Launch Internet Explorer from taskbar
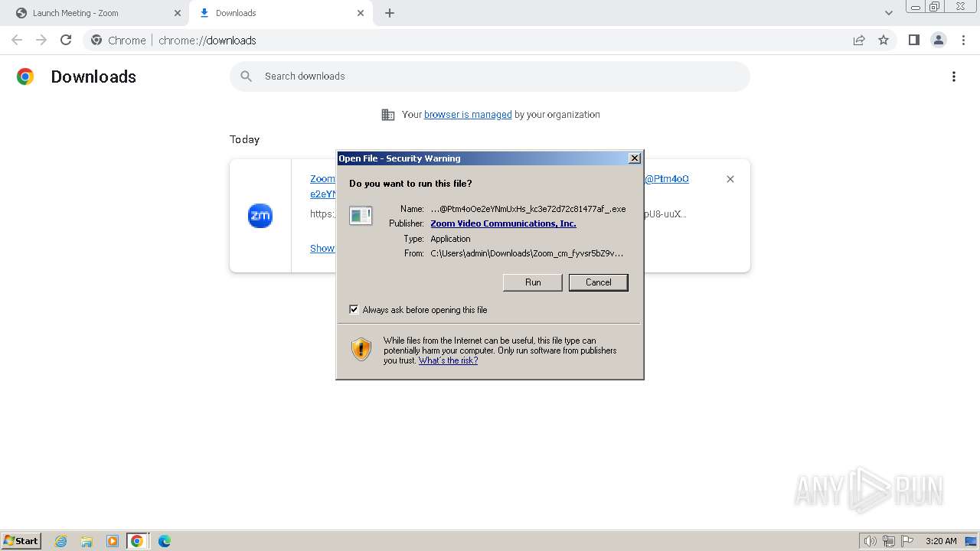 [61, 541]
